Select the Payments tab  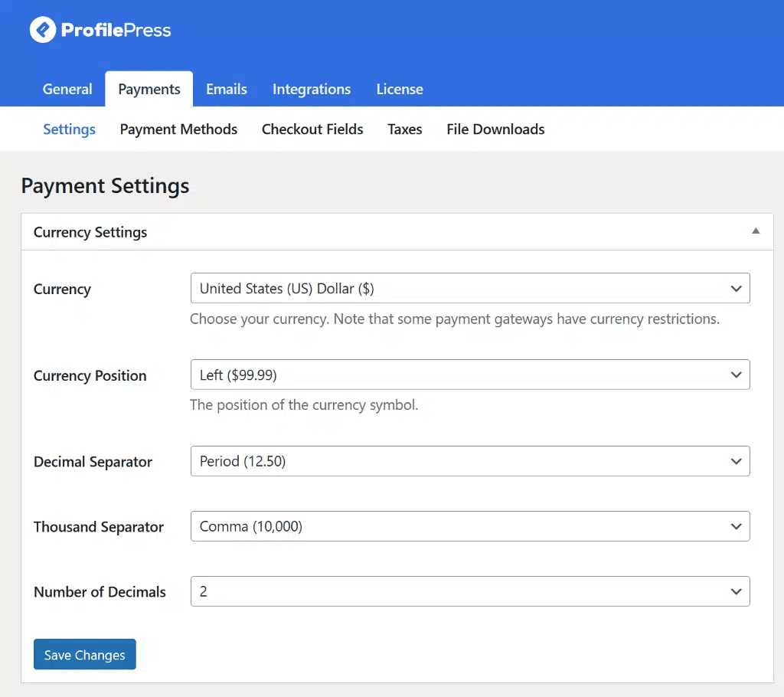[x=149, y=90]
